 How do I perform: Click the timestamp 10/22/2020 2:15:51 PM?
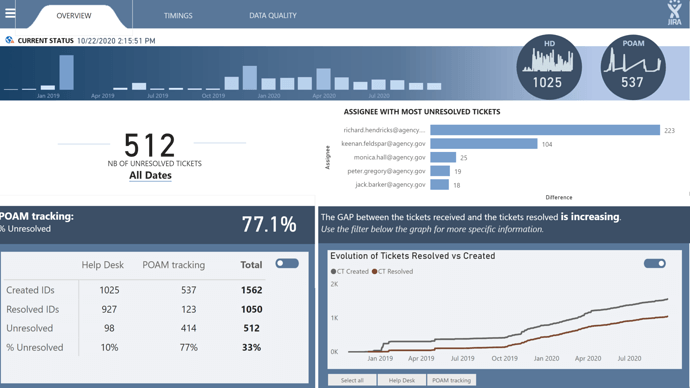(116, 40)
